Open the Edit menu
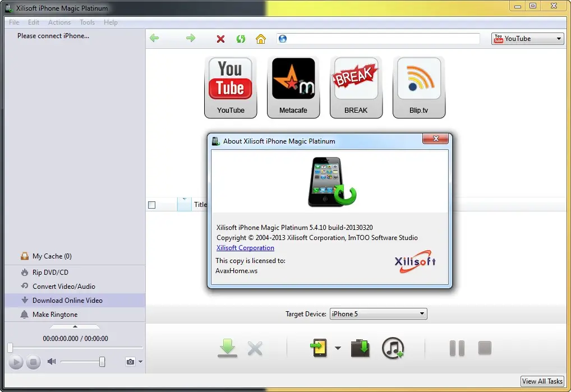 click(34, 22)
